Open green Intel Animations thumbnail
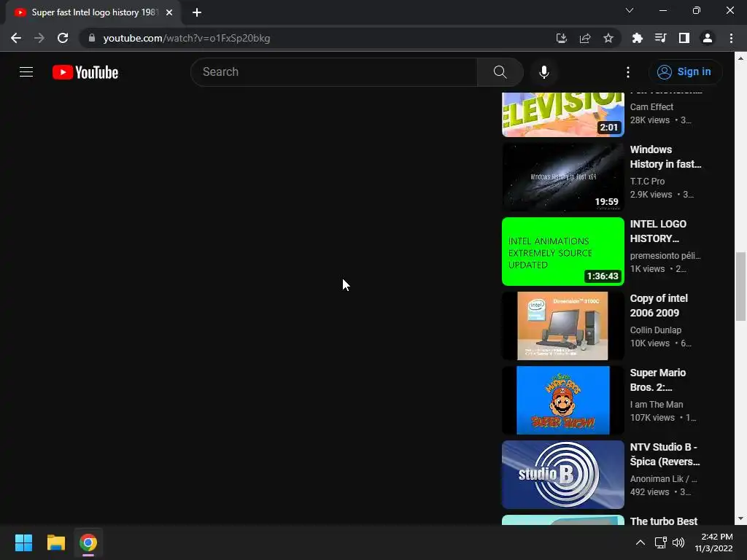Screen dimensions: 747x560 tap(563, 252)
